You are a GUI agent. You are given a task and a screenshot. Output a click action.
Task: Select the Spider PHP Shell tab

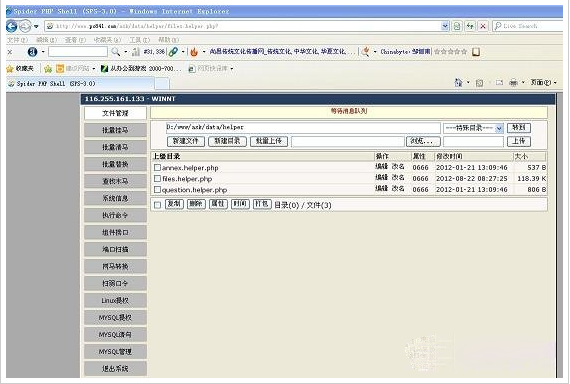click(80, 84)
